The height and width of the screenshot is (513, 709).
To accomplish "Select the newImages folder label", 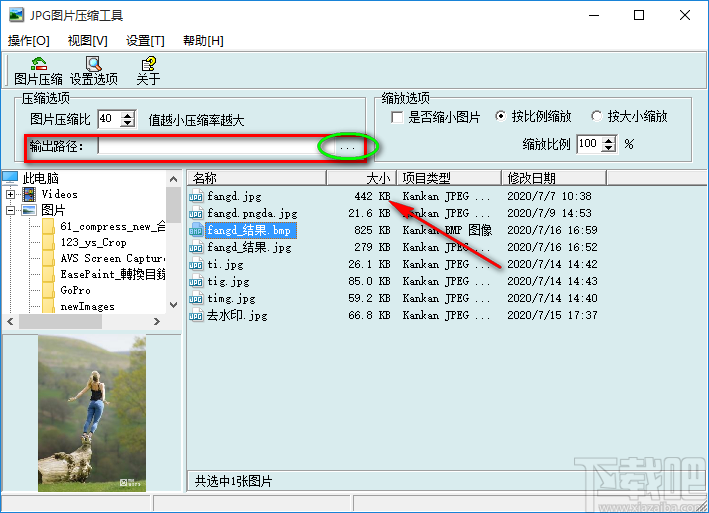I will coord(88,306).
